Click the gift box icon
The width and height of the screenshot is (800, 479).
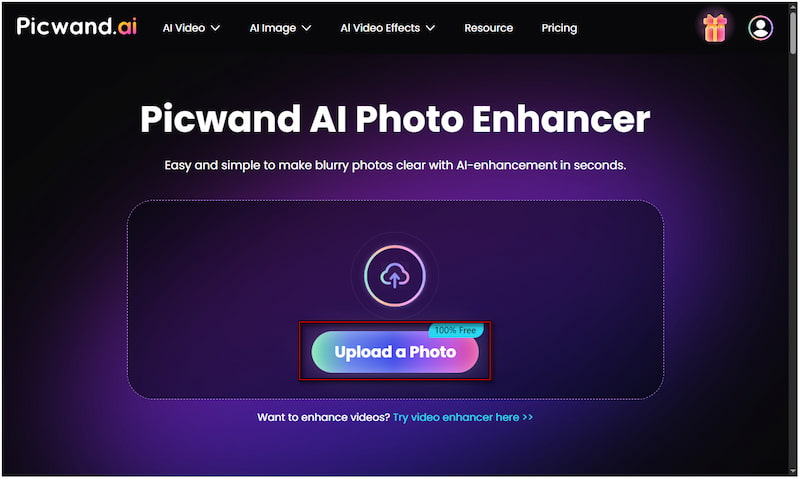click(714, 28)
